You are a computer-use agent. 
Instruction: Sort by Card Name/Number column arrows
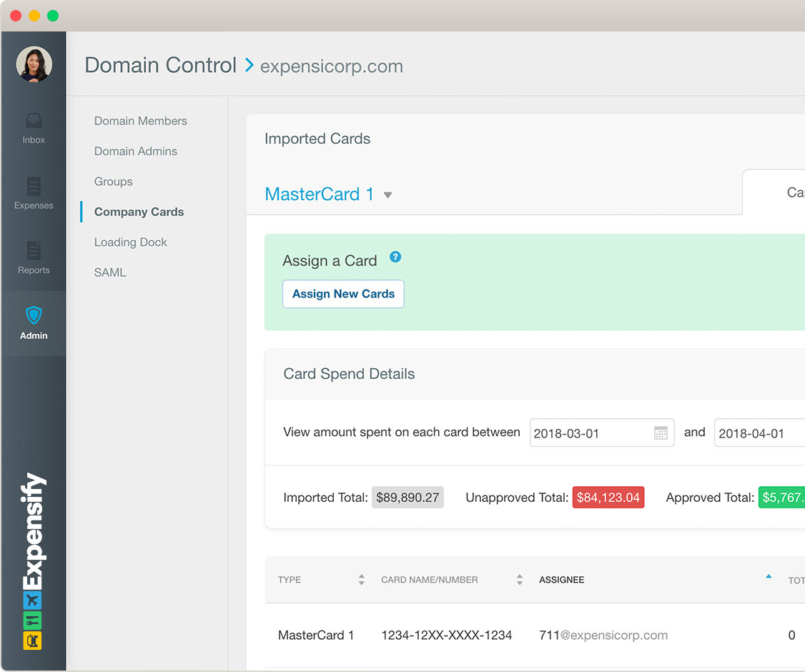pyautogui.click(x=520, y=580)
